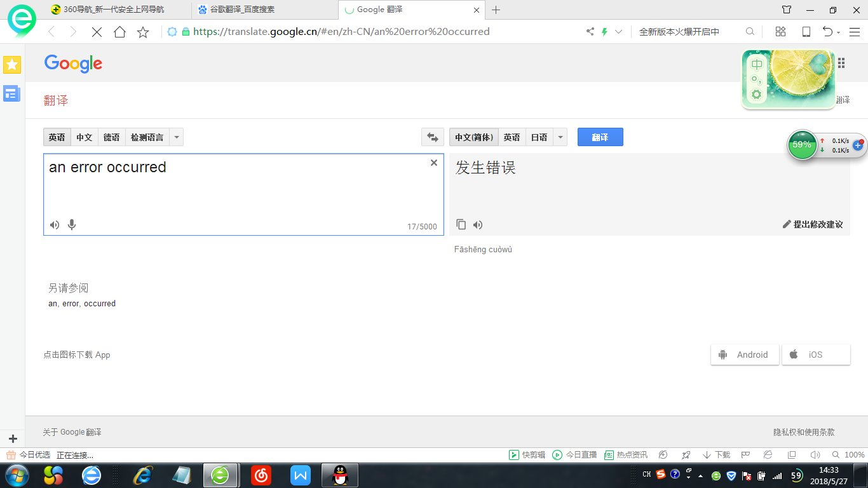Viewport: 868px width, 488px height.
Task: Select 日语 as the target language
Action: tap(539, 137)
